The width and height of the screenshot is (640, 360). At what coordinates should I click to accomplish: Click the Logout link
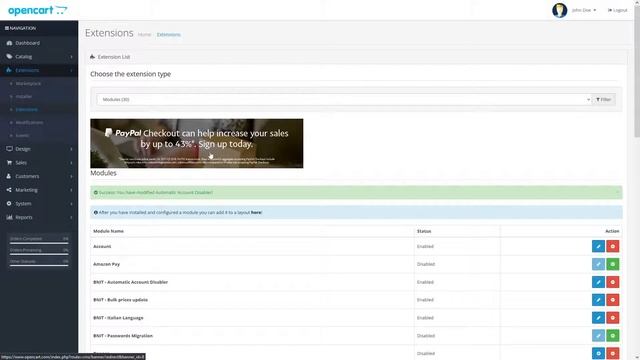pos(618,10)
